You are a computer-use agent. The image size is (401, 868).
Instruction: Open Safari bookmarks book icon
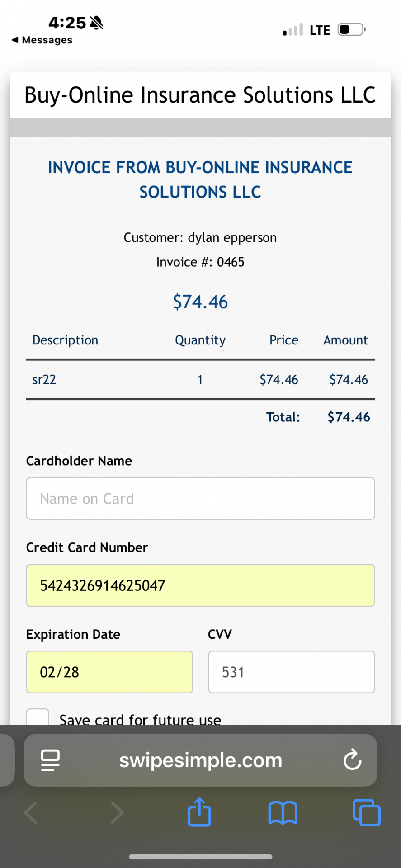click(283, 812)
